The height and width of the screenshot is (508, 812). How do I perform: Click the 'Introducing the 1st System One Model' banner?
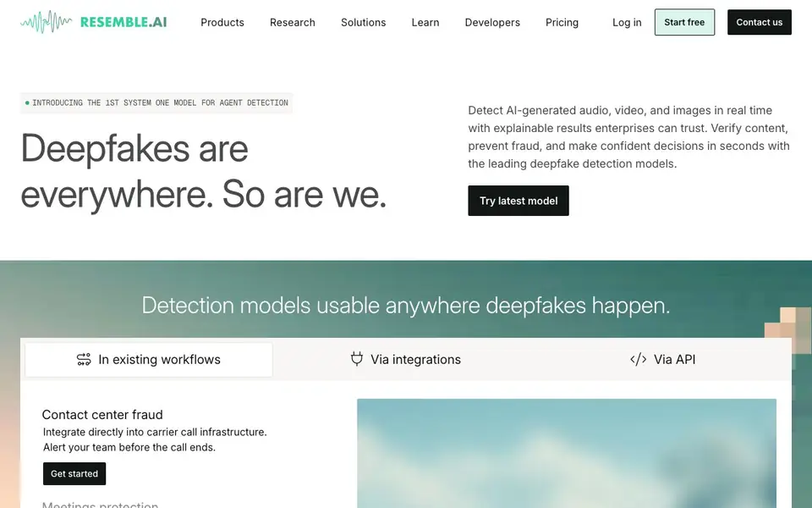click(x=156, y=102)
